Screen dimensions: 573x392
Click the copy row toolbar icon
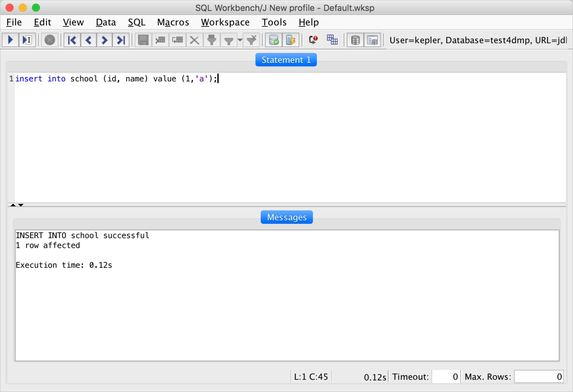point(178,40)
